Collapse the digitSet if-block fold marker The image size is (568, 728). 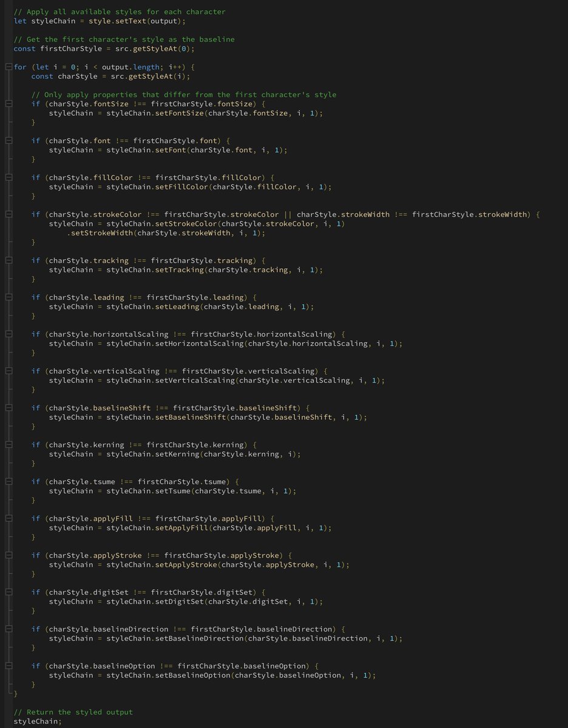point(8,592)
